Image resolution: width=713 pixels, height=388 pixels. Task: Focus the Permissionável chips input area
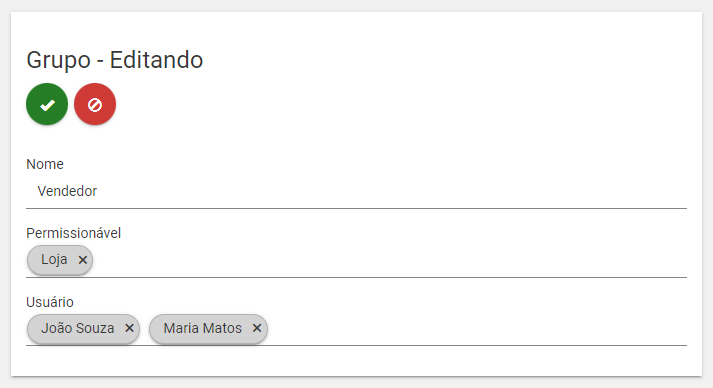click(x=356, y=261)
